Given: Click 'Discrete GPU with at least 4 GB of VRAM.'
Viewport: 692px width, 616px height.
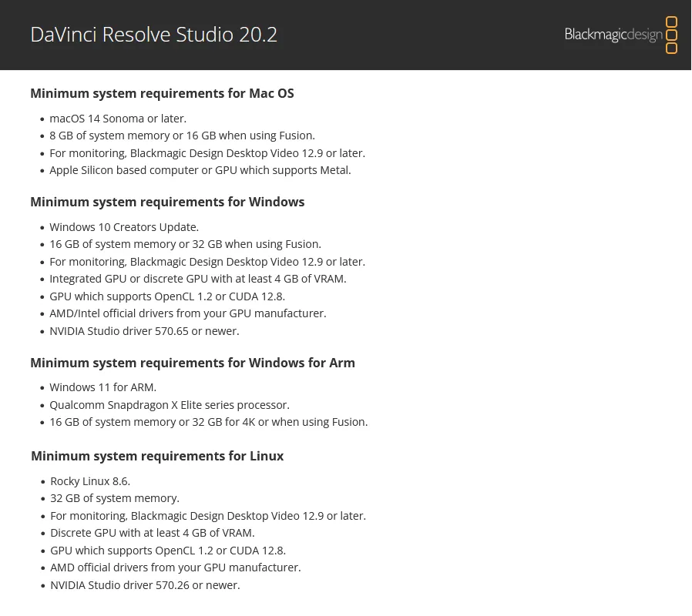Looking at the screenshot, I should pos(153,533).
